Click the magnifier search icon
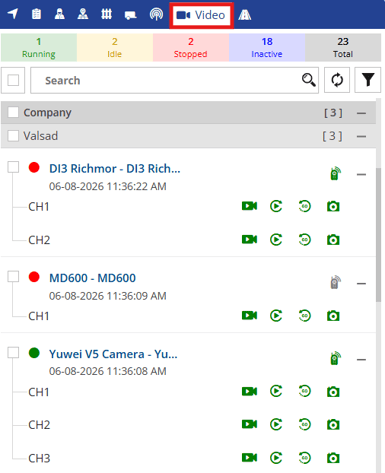The width and height of the screenshot is (385, 473). click(309, 80)
